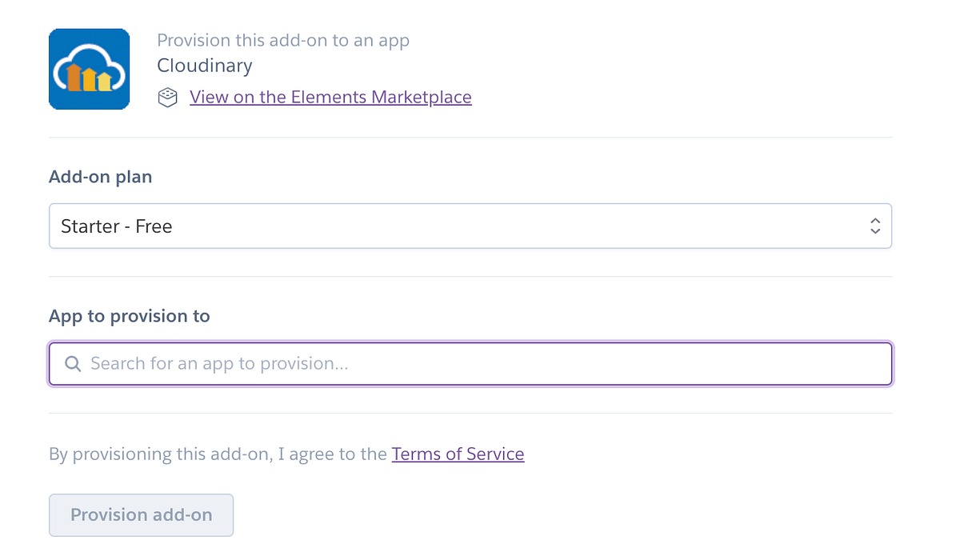
Task: Open the Add-on plan dropdown
Action: tap(470, 226)
